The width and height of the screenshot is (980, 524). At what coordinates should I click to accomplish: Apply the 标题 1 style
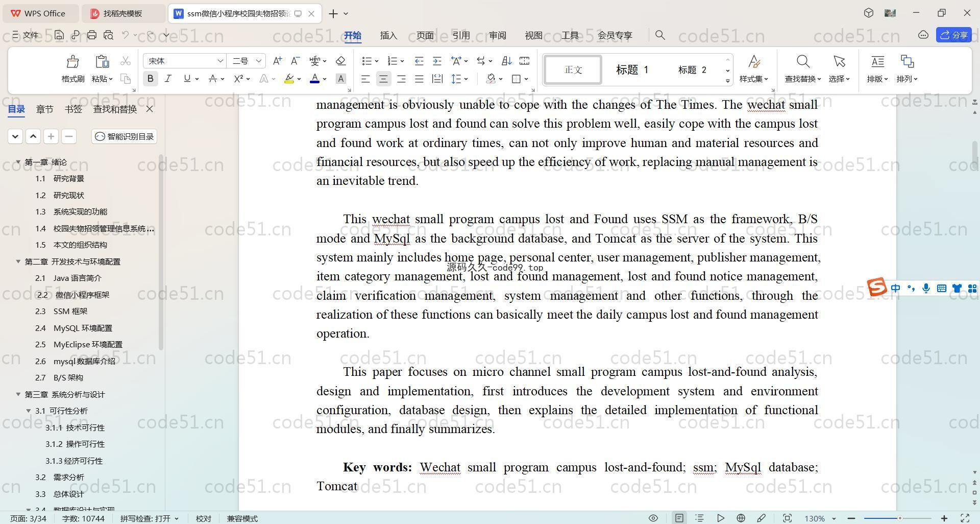(632, 69)
